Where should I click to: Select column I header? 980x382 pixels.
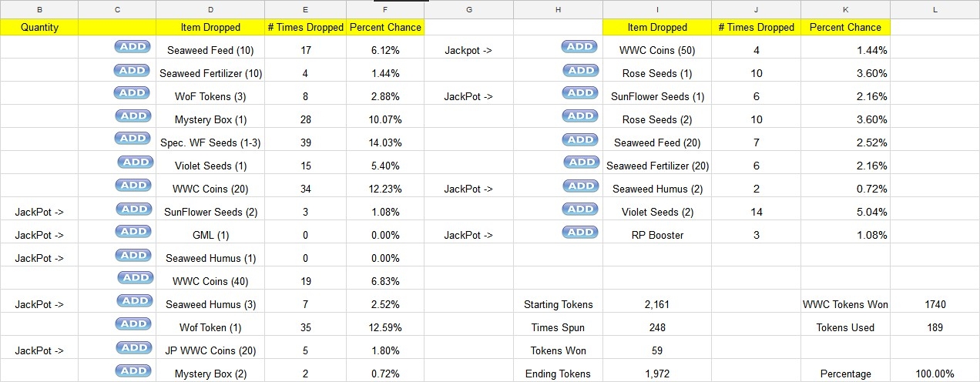[x=657, y=9]
